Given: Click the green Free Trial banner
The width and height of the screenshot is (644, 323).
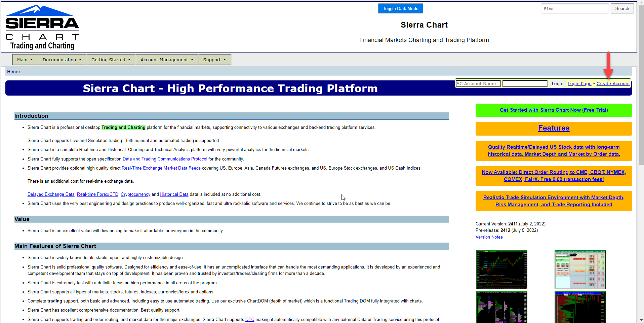Looking at the screenshot, I should point(554,110).
